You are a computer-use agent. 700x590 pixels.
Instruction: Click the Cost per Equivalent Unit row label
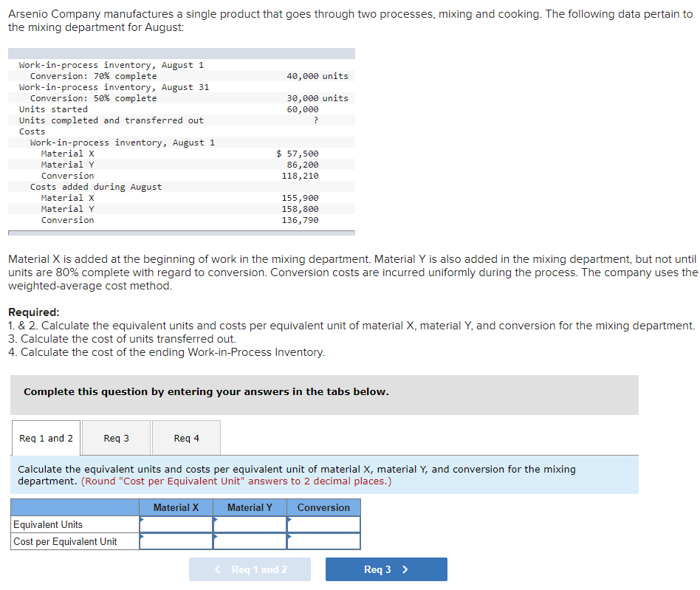[x=65, y=541]
